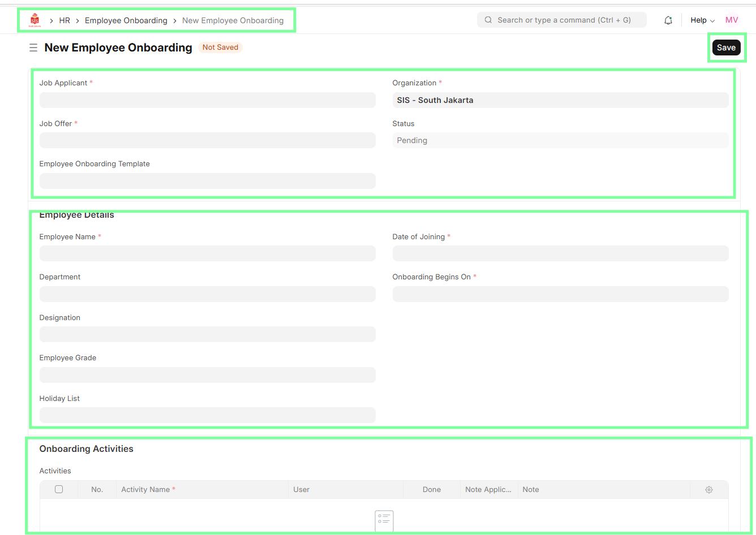Open the Employee Onboarding Template field

point(207,181)
